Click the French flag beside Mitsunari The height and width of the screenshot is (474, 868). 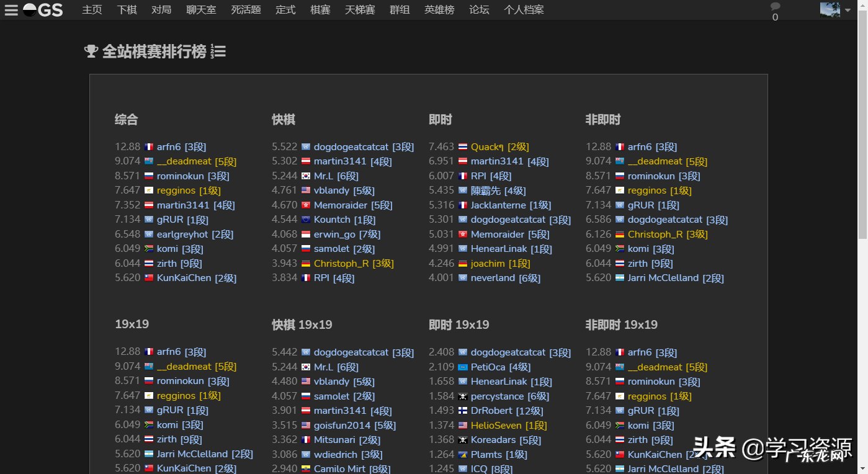point(306,440)
